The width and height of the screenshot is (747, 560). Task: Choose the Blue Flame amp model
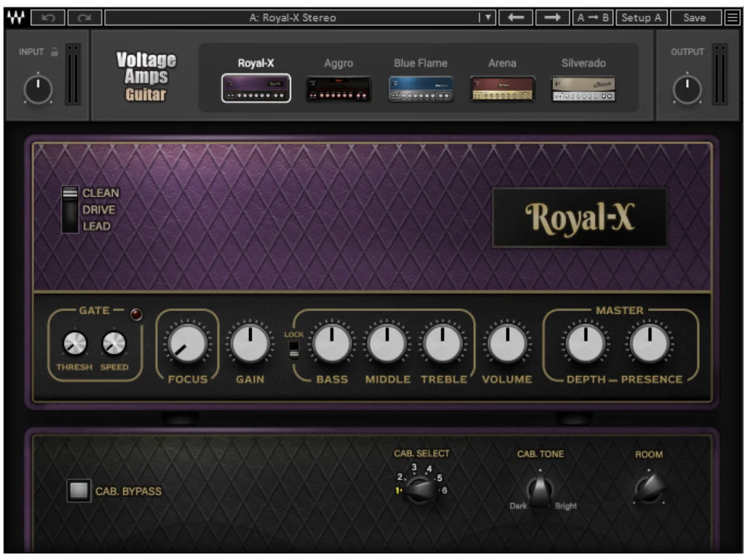point(420,88)
